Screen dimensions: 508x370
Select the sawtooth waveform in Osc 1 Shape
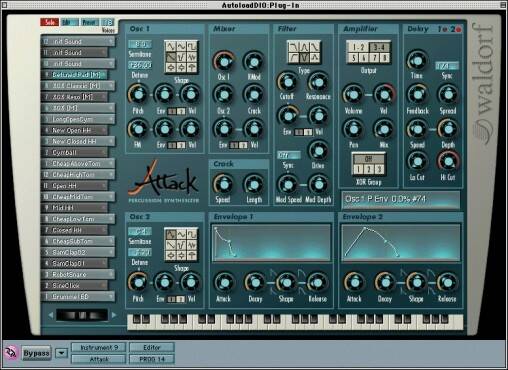coord(171,57)
